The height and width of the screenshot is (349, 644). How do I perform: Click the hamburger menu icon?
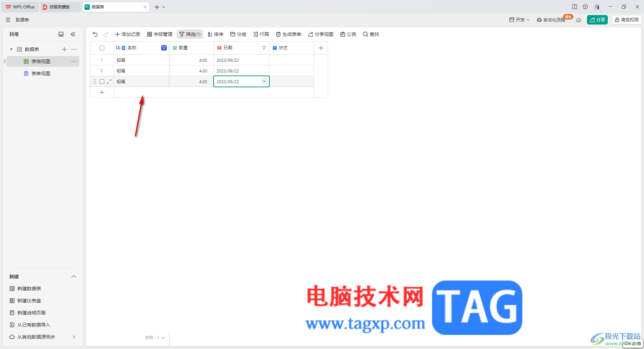click(x=8, y=20)
